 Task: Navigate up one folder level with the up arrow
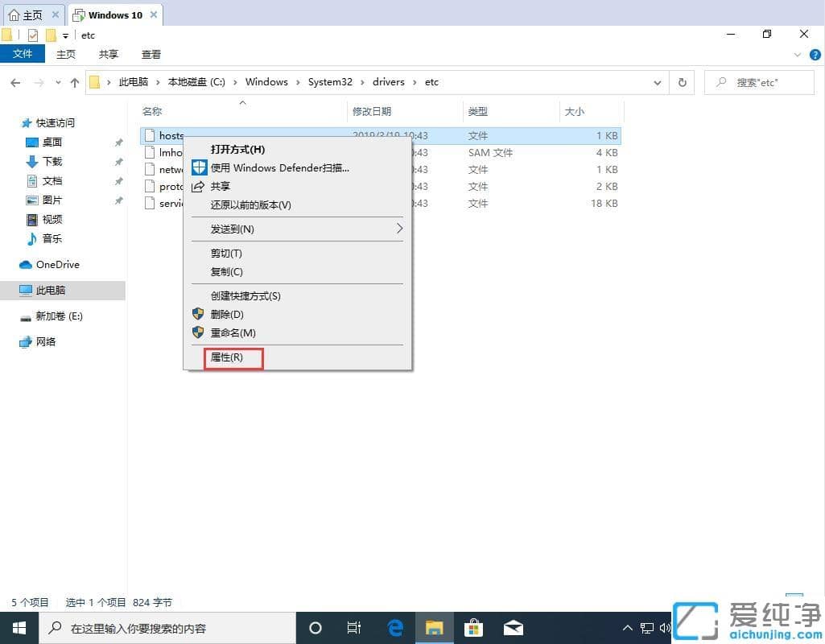click(x=74, y=81)
